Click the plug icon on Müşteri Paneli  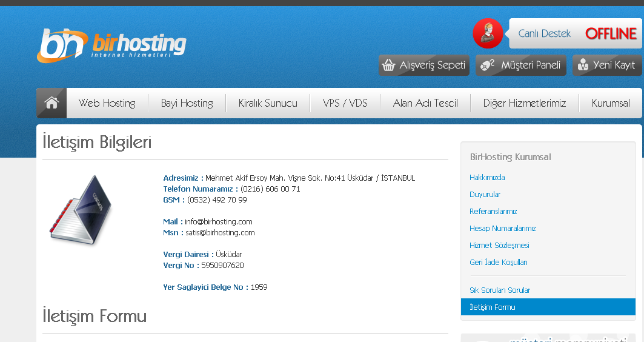pos(488,65)
